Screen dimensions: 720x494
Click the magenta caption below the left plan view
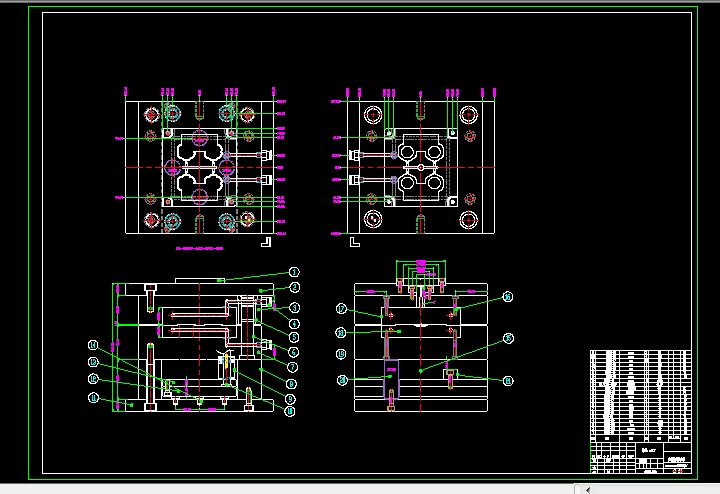point(199,248)
